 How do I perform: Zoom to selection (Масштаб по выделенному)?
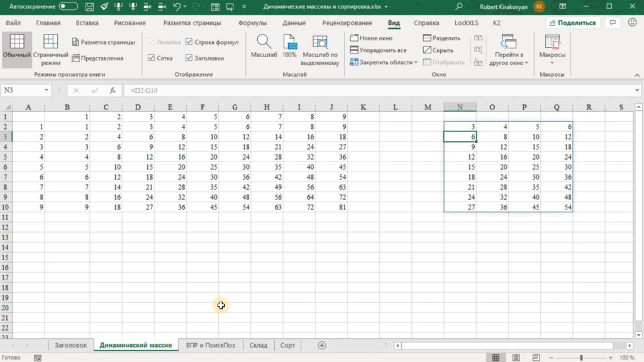point(319,49)
